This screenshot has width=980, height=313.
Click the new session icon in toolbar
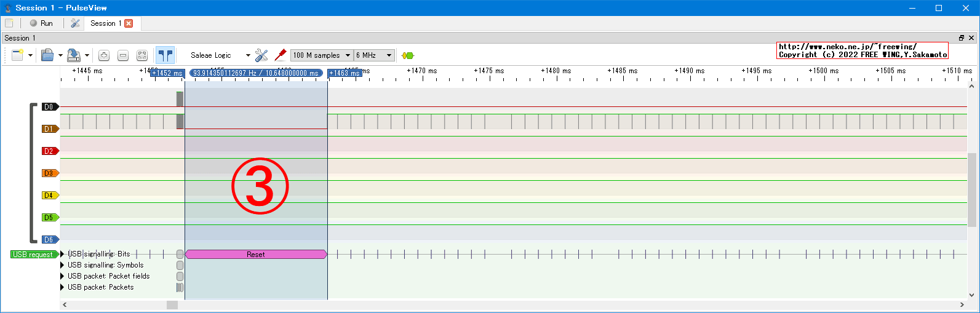(17, 55)
